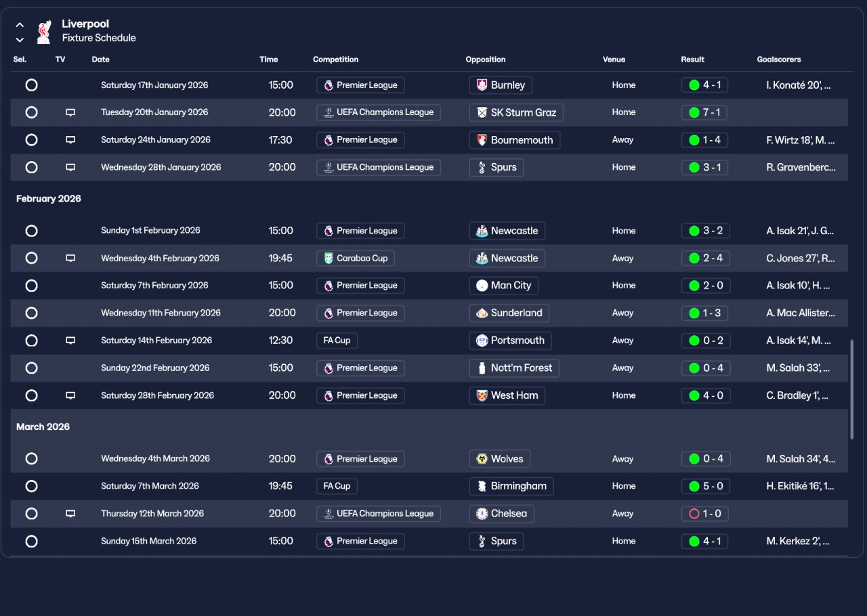Image resolution: width=867 pixels, height=616 pixels.
Task: Click the Burnley club badge
Action: pos(482,85)
